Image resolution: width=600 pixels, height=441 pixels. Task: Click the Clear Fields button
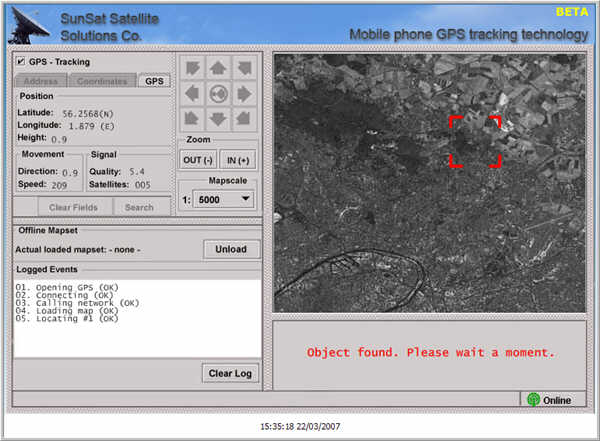73,207
